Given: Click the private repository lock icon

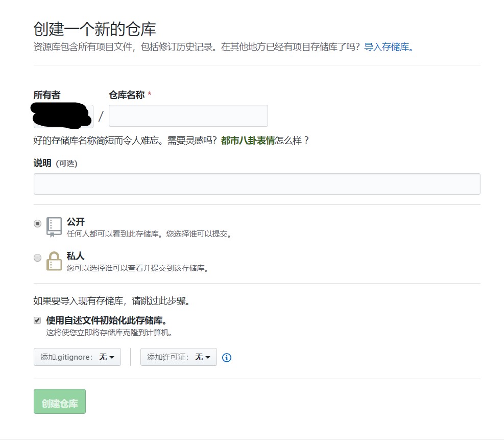Looking at the screenshot, I should point(54,261).
